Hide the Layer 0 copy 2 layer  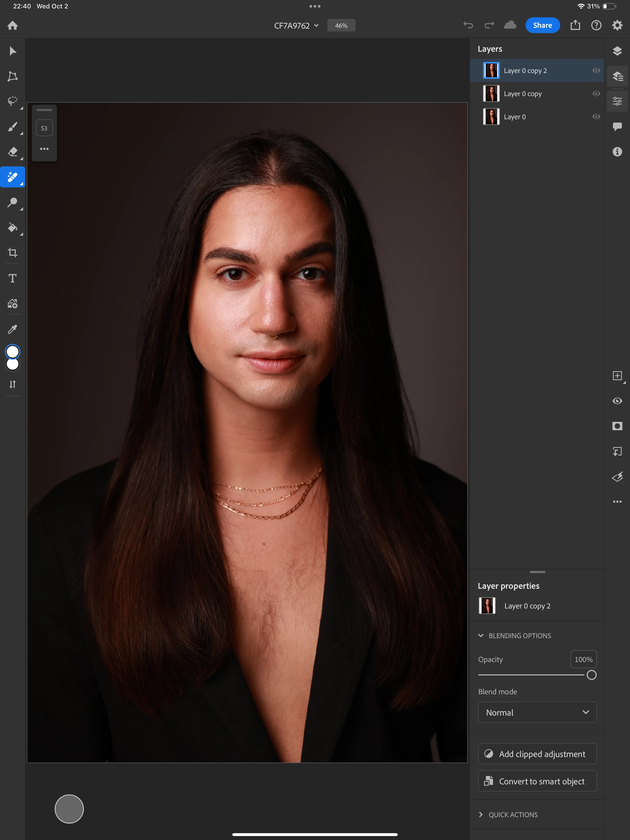[596, 71]
